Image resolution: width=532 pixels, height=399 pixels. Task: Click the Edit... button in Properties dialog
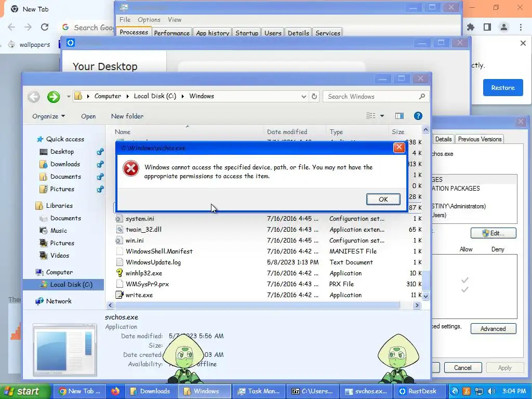[494, 233]
